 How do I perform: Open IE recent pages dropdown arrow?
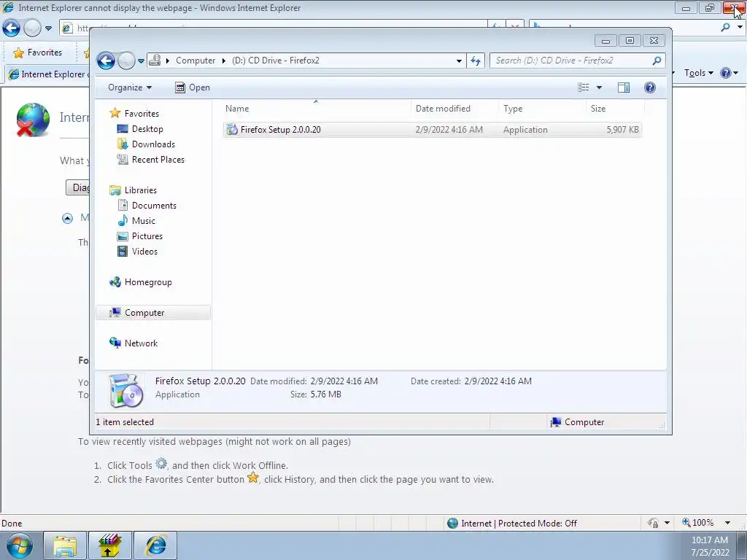(48, 28)
